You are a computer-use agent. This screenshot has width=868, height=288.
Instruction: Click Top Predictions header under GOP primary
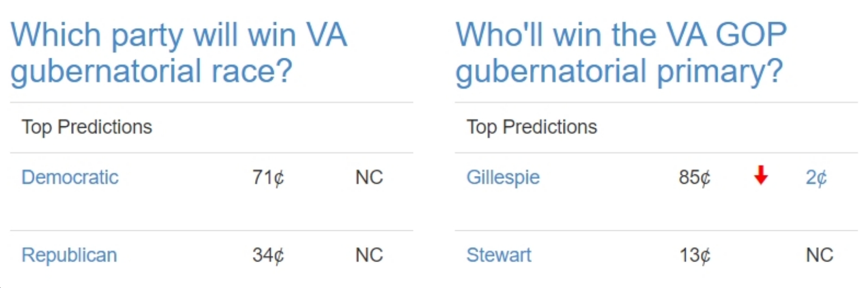531,127
